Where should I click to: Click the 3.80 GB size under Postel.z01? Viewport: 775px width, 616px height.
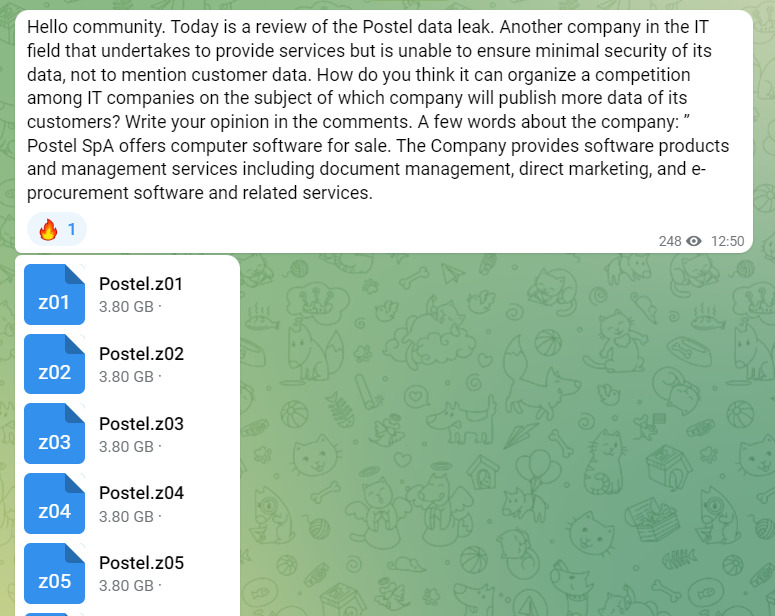pyautogui.click(x=126, y=307)
